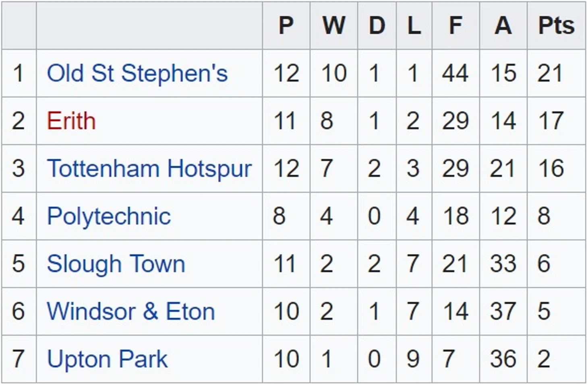Click the W column header

pos(333,26)
